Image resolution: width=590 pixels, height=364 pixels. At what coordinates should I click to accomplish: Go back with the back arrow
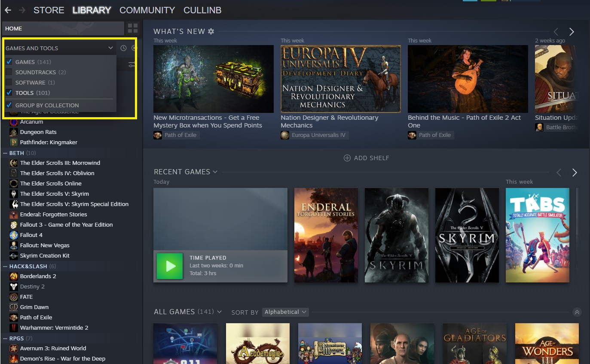coord(8,10)
